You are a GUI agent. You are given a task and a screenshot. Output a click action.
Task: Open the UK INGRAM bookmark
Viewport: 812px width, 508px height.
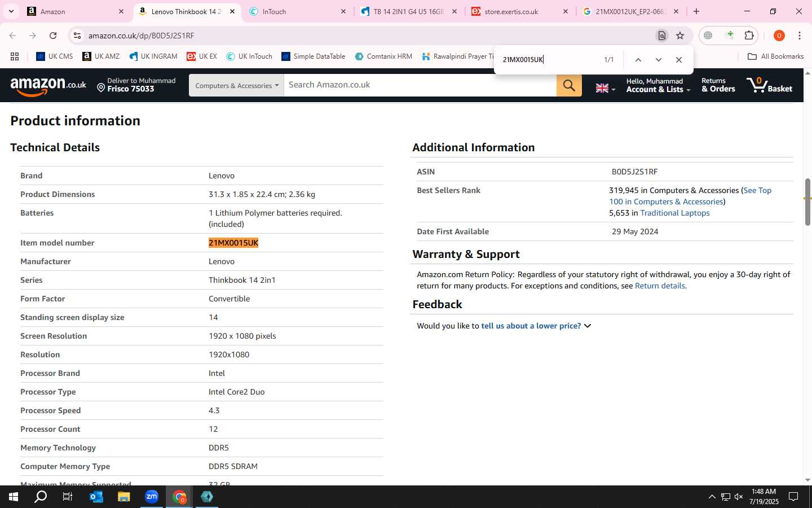tap(153, 56)
